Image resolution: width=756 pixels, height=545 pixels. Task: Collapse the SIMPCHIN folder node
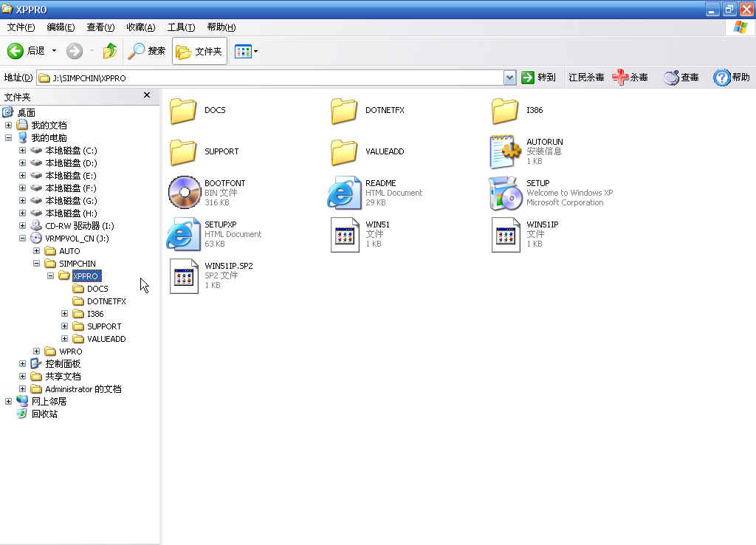(37, 264)
